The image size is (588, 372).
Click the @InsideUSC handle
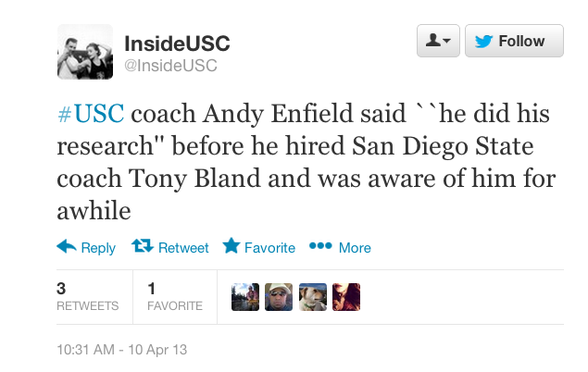170,65
